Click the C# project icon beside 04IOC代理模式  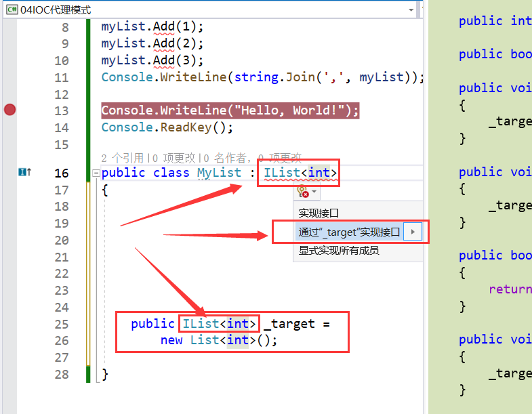pyautogui.click(x=12, y=9)
